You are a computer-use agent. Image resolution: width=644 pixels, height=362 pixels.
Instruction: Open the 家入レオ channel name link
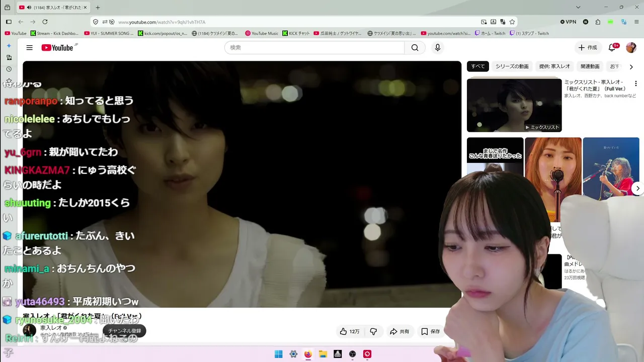tap(51, 328)
